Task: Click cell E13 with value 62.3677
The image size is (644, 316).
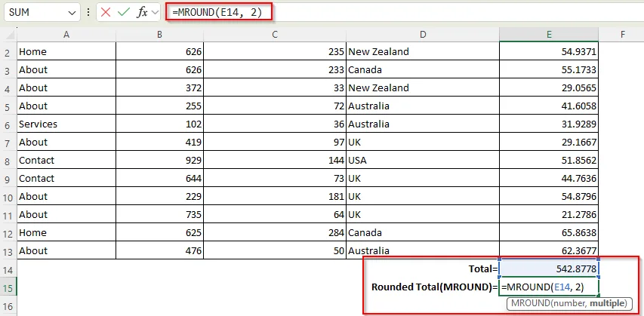Action: [x=549, y=250]
